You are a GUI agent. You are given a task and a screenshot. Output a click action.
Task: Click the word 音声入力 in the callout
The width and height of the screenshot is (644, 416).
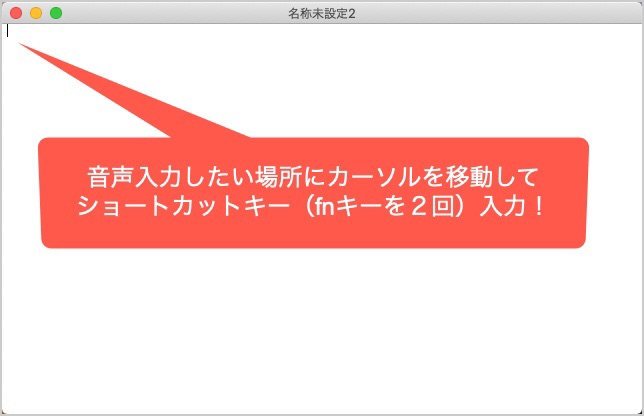tap(134, 177)
